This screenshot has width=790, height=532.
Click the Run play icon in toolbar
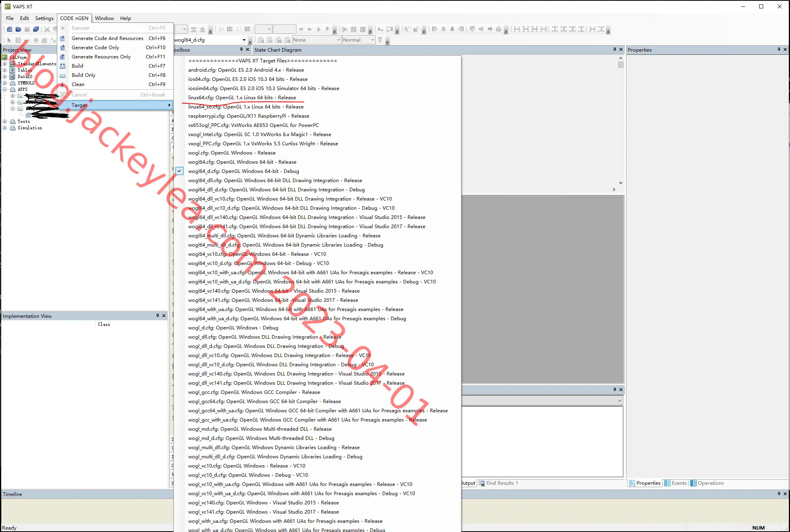(345, 29)
